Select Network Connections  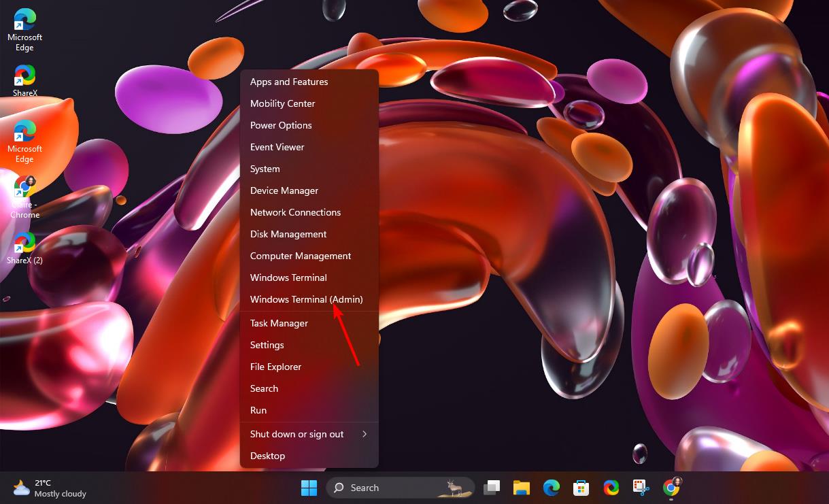coord(309,212)
